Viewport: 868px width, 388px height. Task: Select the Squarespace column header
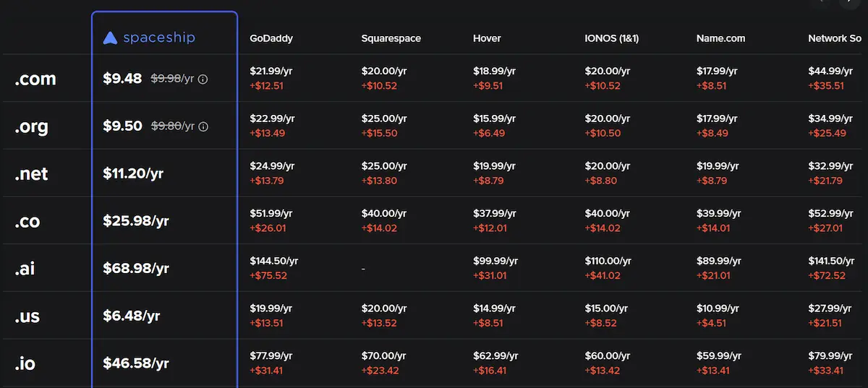click(x=391, y=38)
